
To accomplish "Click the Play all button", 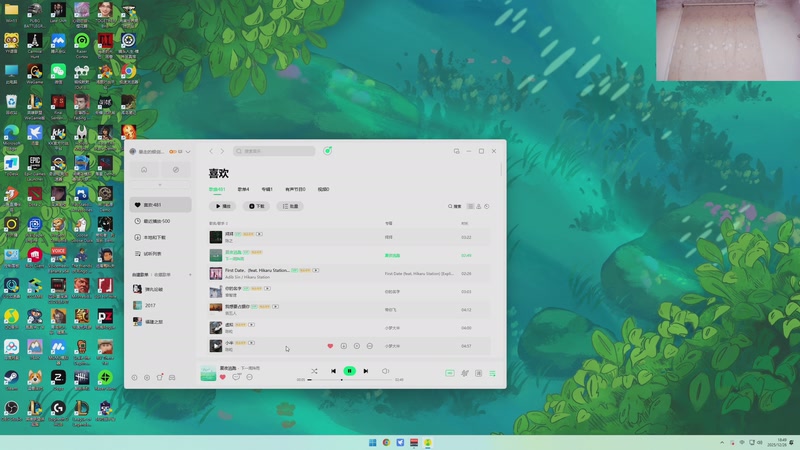I will (x=222, y=206).
